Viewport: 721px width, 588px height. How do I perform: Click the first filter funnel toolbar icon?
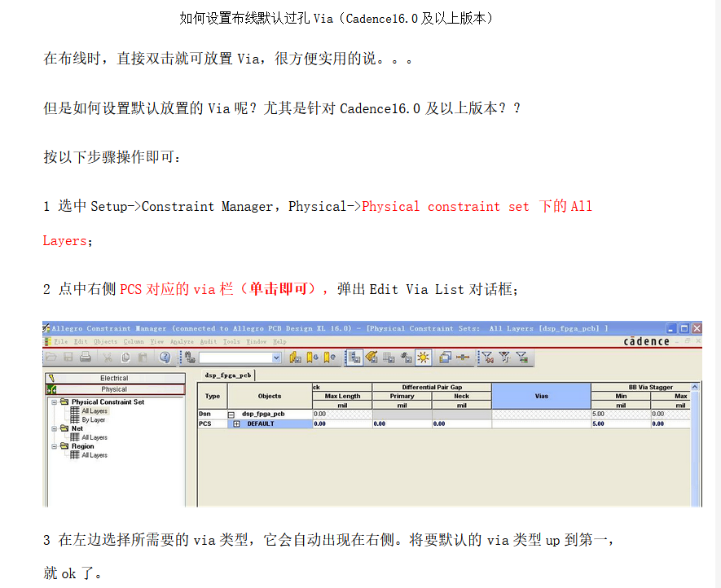(x=487, y=358)
